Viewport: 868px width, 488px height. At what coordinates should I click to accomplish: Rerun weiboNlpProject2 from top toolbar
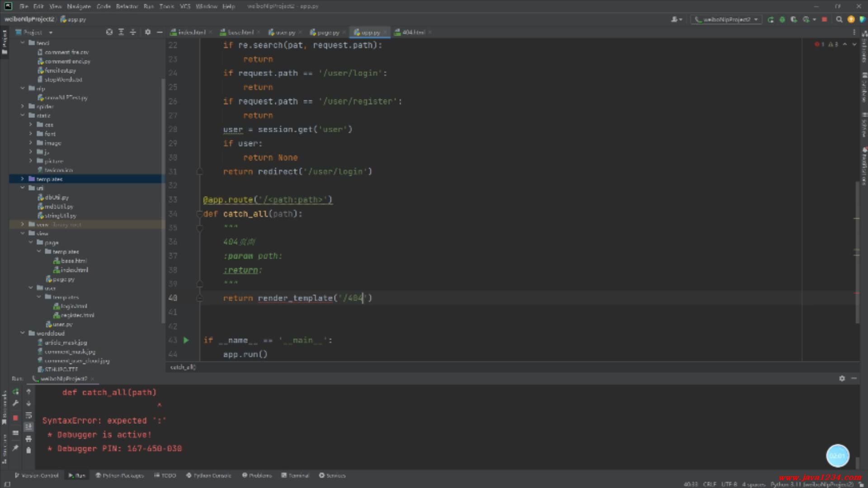(x=771, y=19)
